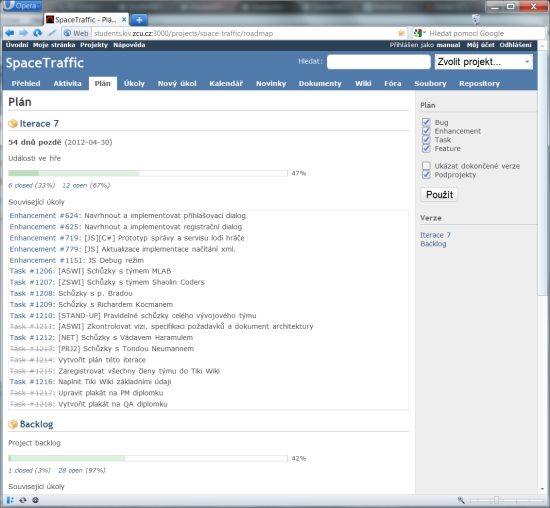Viewport: 550px width, 508px height.
Task: Open Enhancement #624 issue link
Action: [x=44, y=215]
